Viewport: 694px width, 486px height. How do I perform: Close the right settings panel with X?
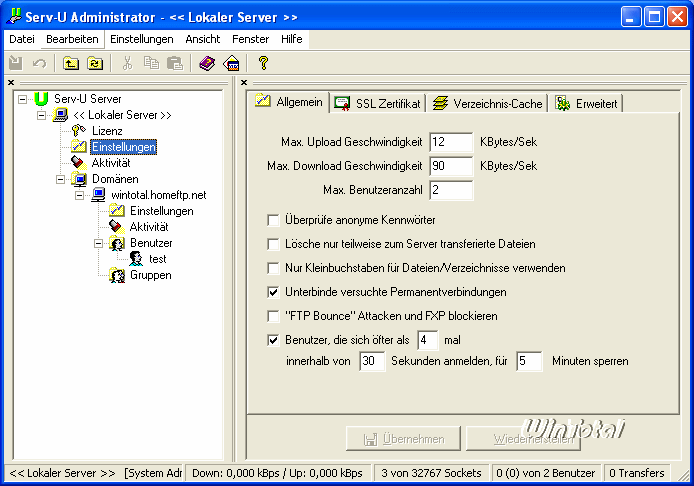(x=244, y=82)
